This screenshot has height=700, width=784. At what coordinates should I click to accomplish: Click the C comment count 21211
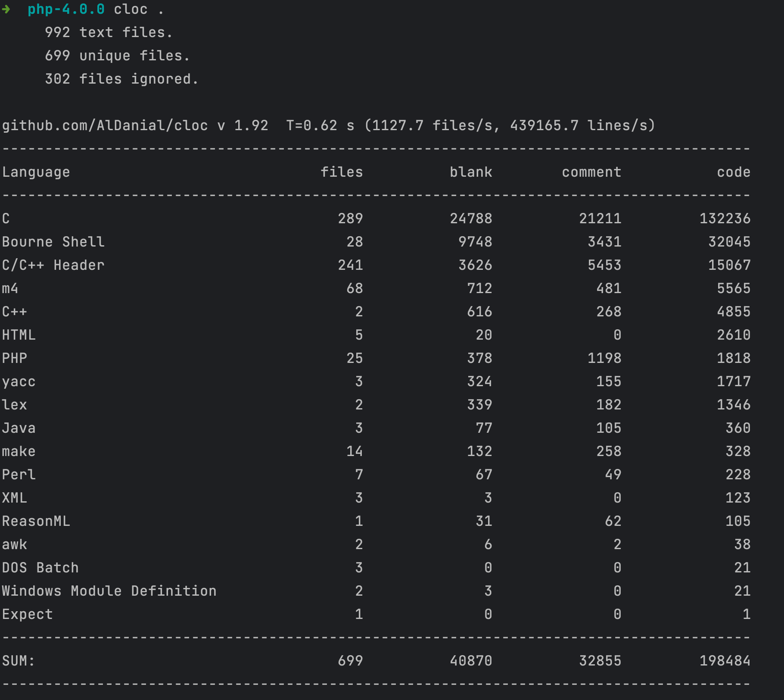(x=600, y=219)
